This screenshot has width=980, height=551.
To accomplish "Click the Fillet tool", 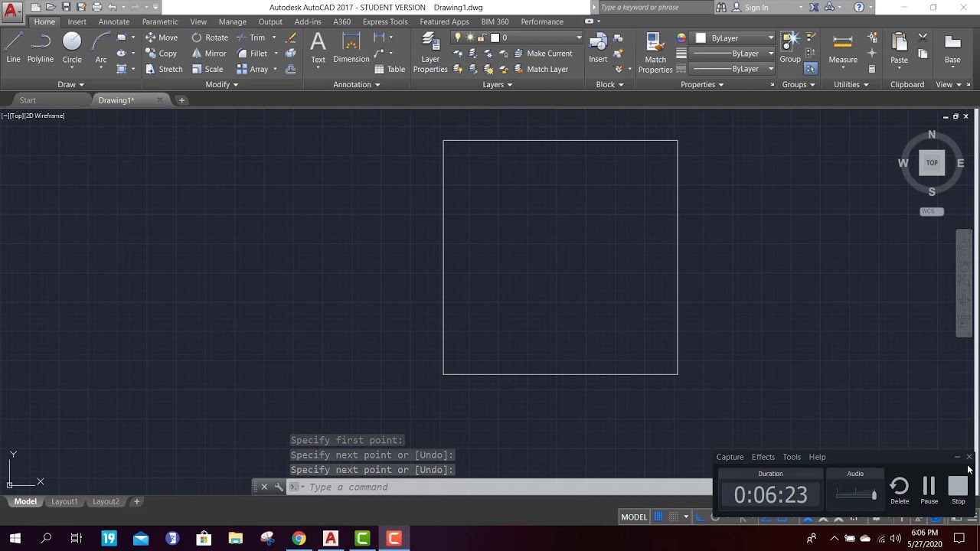I will [x=252, y=54].
